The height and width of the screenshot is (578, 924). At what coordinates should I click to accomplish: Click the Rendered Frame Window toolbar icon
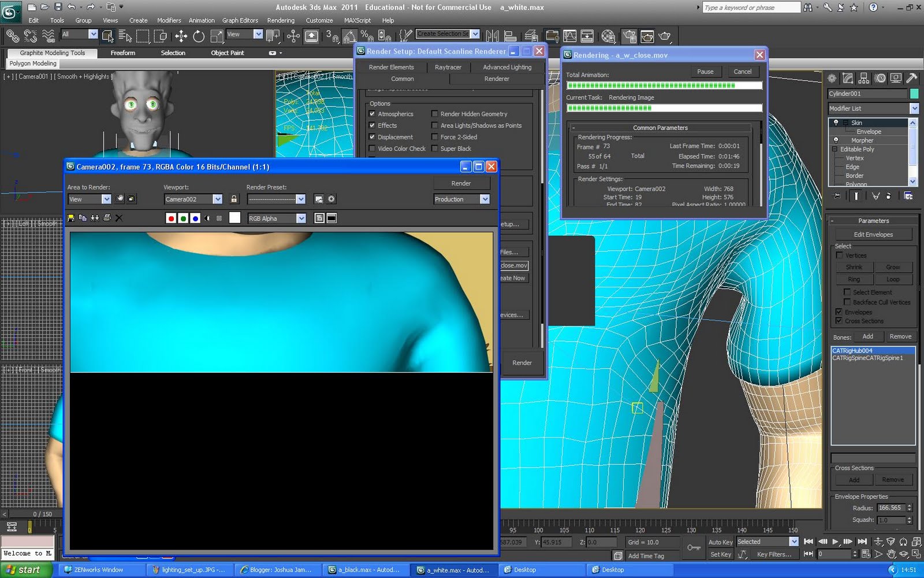tap(647, 36)
